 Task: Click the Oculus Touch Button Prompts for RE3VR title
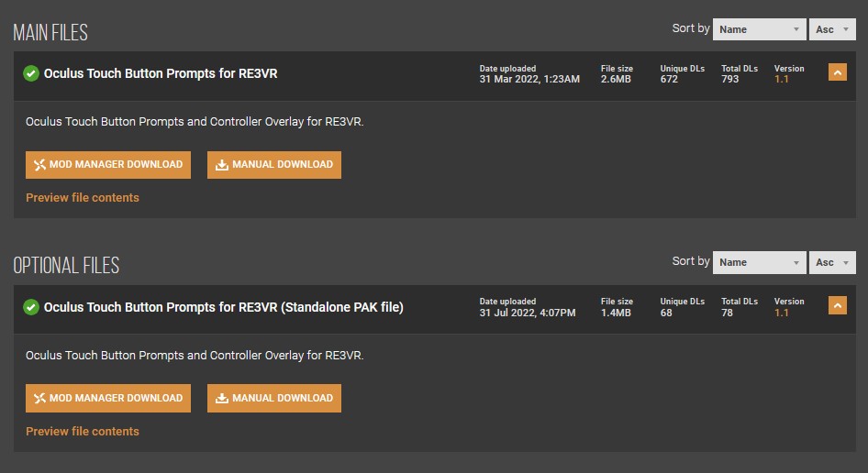point(161,73)
